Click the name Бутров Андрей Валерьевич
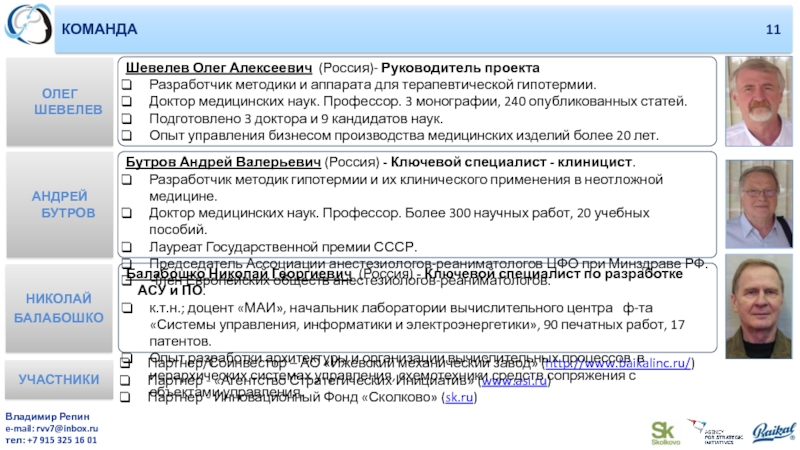The image size is (800, 450). tap(223, 162)
